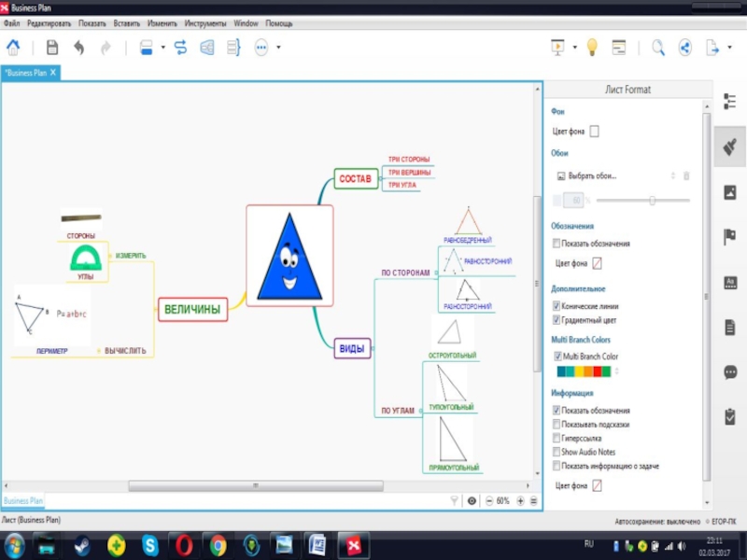The height and width of the screenshot is (560, 747).
Task: Click the Share icon in the toolbar
Action: pyautogui.click(x=684, y=48)
